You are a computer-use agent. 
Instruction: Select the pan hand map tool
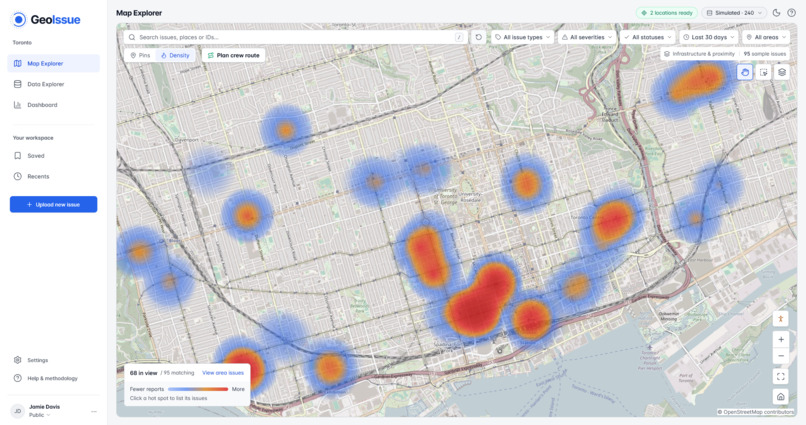pyautogui.click(x=745, y=72)
